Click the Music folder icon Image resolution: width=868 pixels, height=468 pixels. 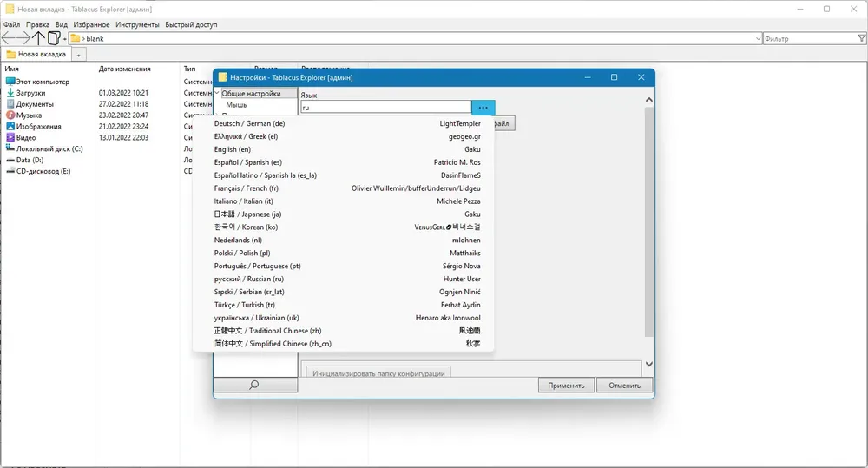pos(10,115)
